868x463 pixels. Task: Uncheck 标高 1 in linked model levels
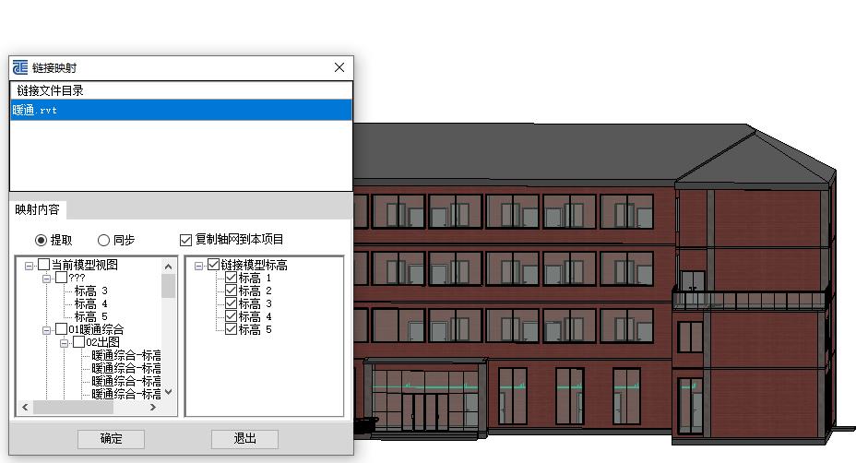[x=232, y=278]
